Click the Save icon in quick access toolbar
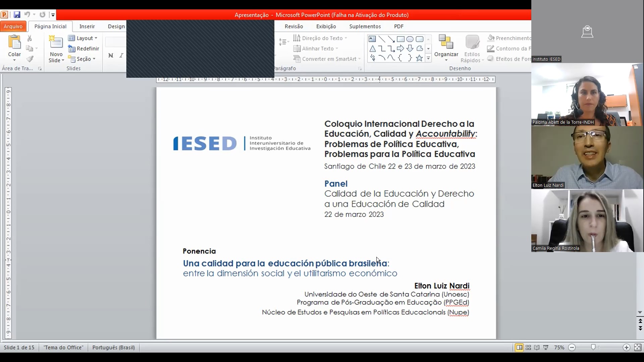644x362 pixels. 17,15
